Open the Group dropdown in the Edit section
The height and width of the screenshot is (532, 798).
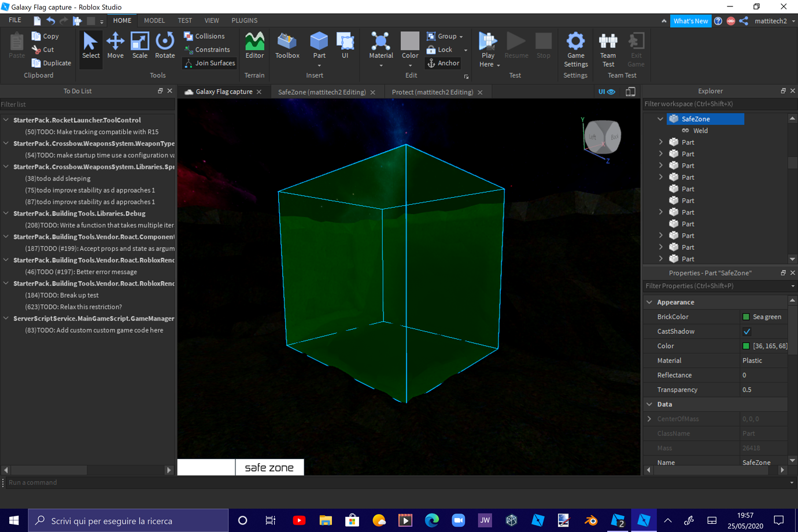460,36
